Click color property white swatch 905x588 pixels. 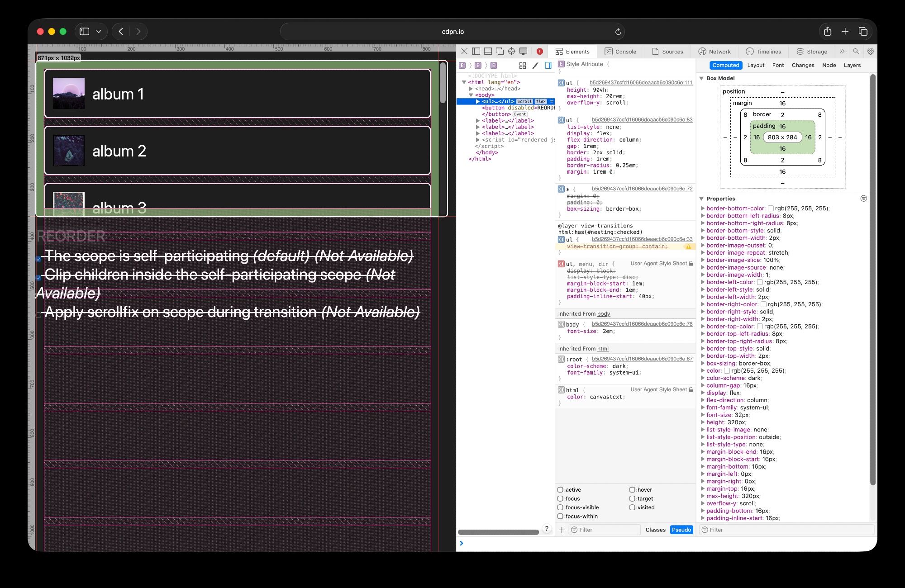[x=727, y=371]
